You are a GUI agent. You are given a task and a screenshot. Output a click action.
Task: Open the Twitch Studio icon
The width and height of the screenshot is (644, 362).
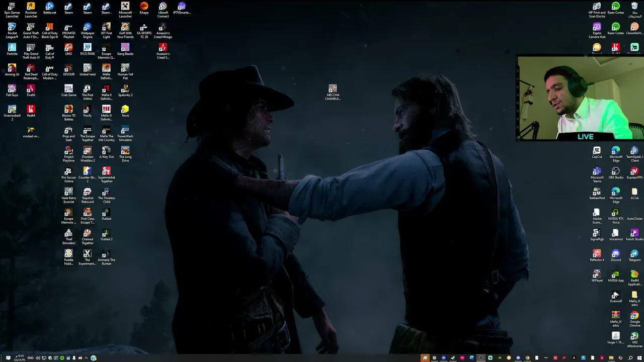[x=634, y=235]
